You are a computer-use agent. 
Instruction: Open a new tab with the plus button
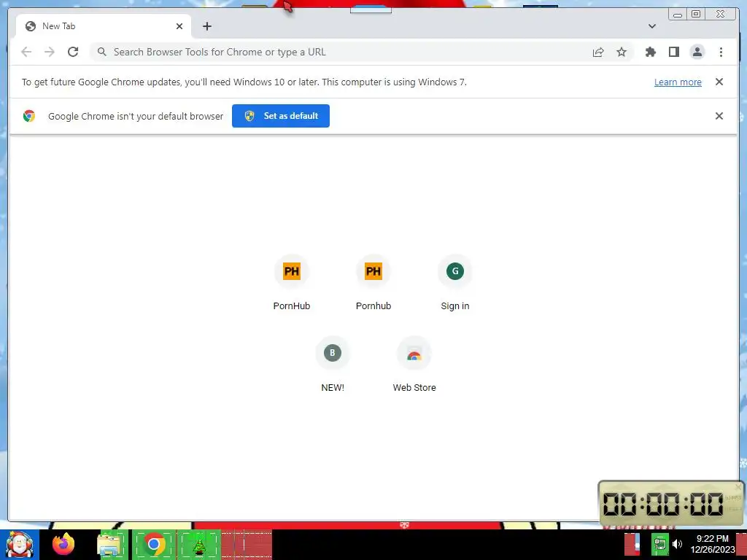pyautogui.click(x=206, y=26)
